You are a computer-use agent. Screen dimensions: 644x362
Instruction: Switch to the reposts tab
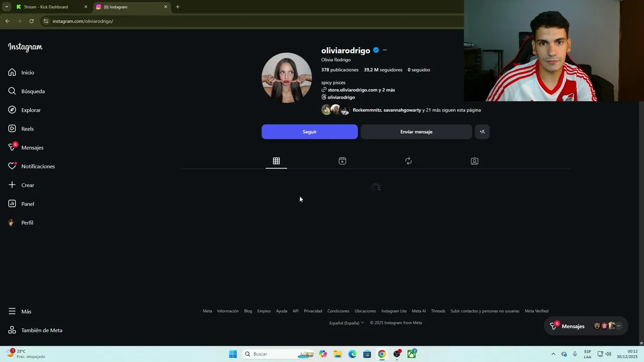tap(409, 161)
